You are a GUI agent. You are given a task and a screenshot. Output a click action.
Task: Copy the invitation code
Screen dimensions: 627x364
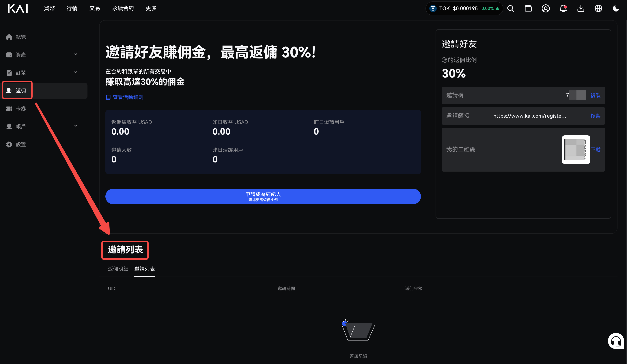coord(595,95)
